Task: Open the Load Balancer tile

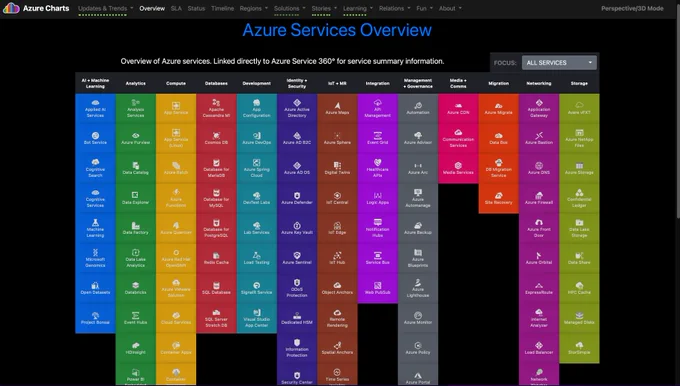Action: point(539,348)
